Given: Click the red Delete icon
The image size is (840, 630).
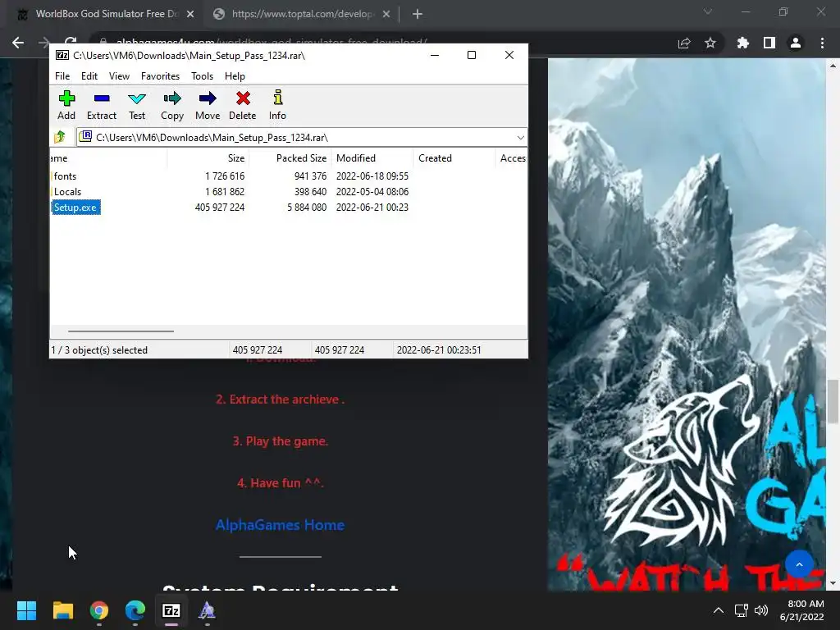Looking at the screenshot, I should click(x=243, y=105).
